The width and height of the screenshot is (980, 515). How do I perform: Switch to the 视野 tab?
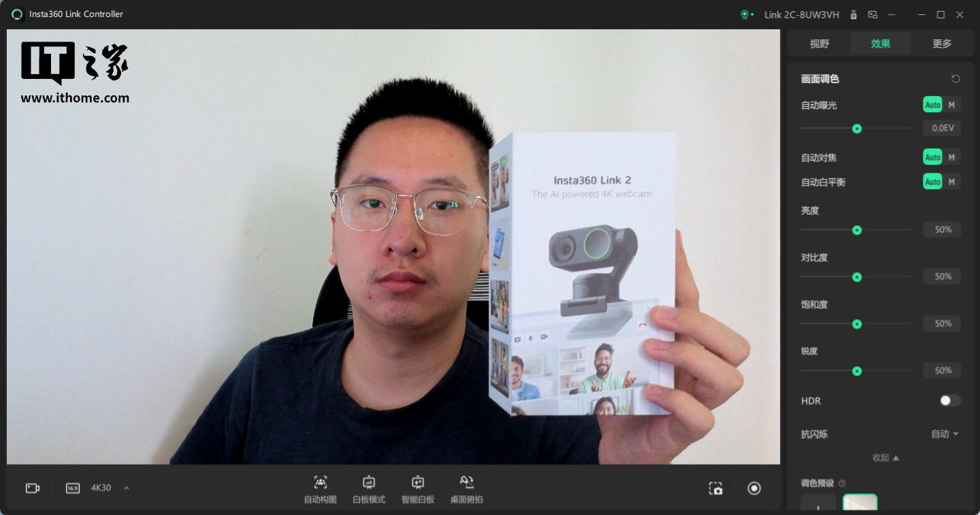point(819,44)
